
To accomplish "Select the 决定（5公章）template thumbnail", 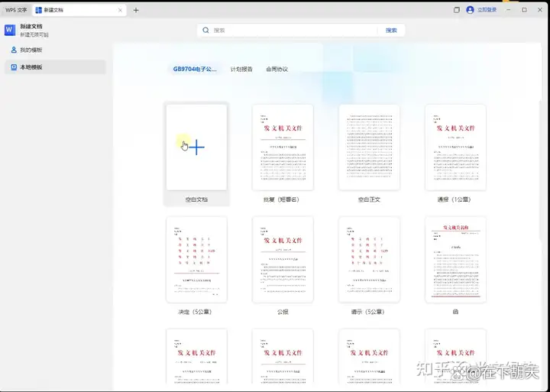I will pos(196,260).
